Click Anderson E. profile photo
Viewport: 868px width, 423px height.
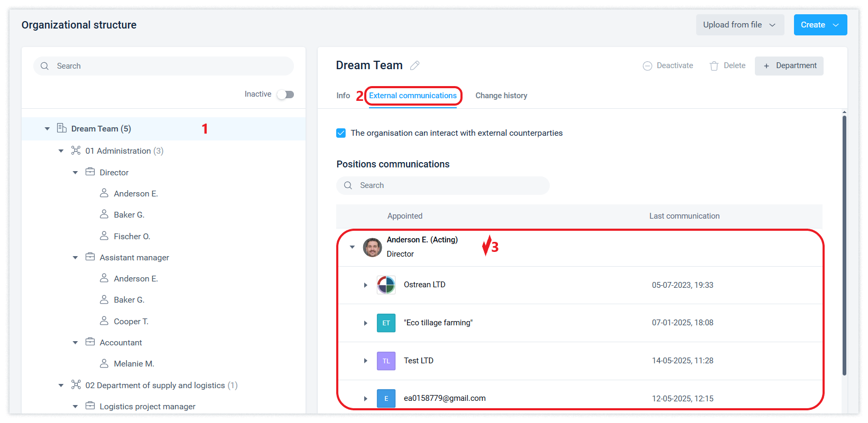pyautogui.click(x=372, y=247)
